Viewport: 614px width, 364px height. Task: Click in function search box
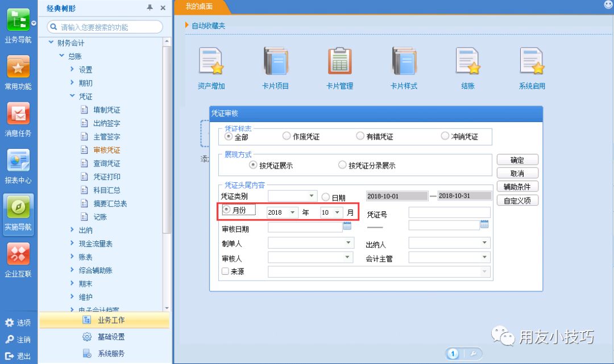point(105,27)
